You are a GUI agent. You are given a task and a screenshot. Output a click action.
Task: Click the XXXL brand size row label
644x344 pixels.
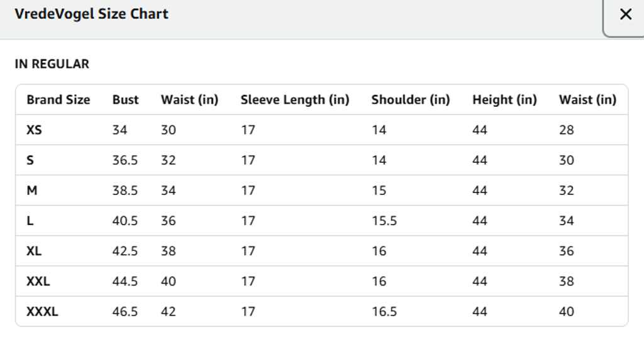click(42, 311)
